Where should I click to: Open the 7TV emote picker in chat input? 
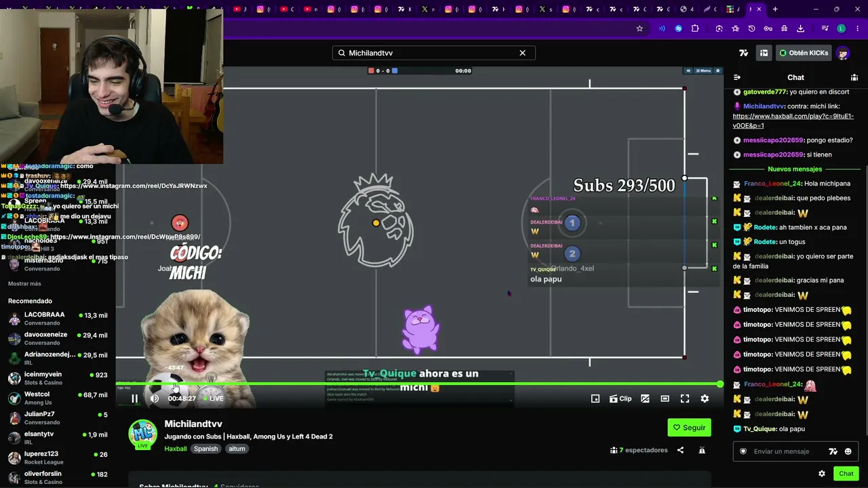pos(833,451)
